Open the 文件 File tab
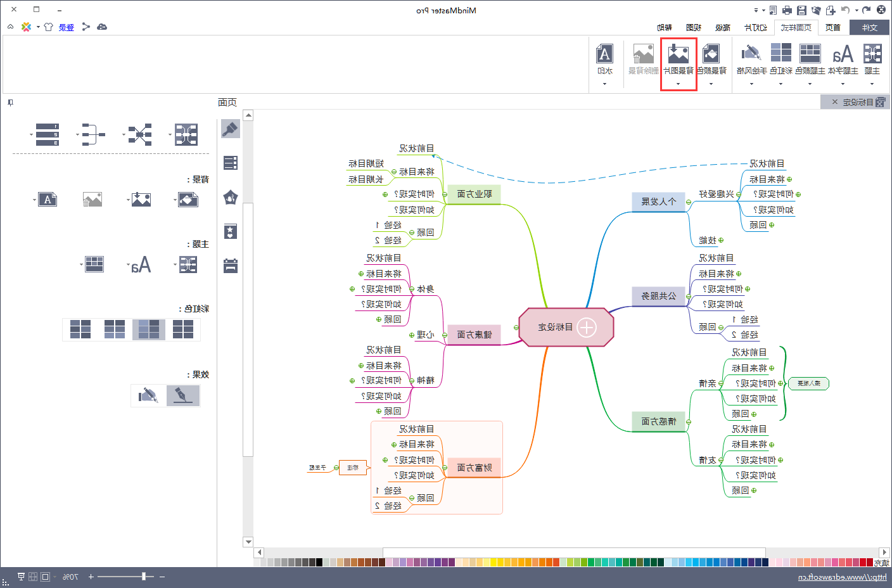Viewport: 892px width, 588px height. coord(870,27)
